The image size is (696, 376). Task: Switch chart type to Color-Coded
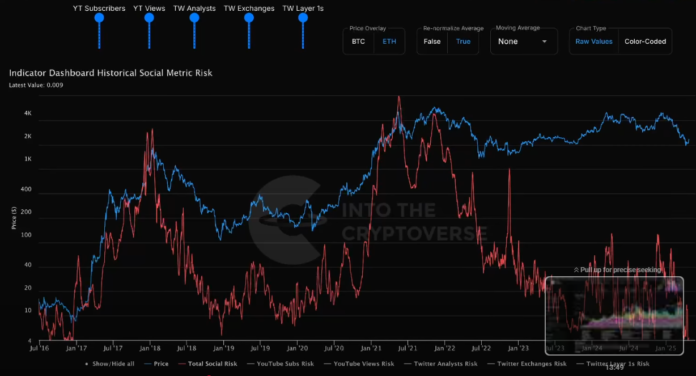[645, 42]
